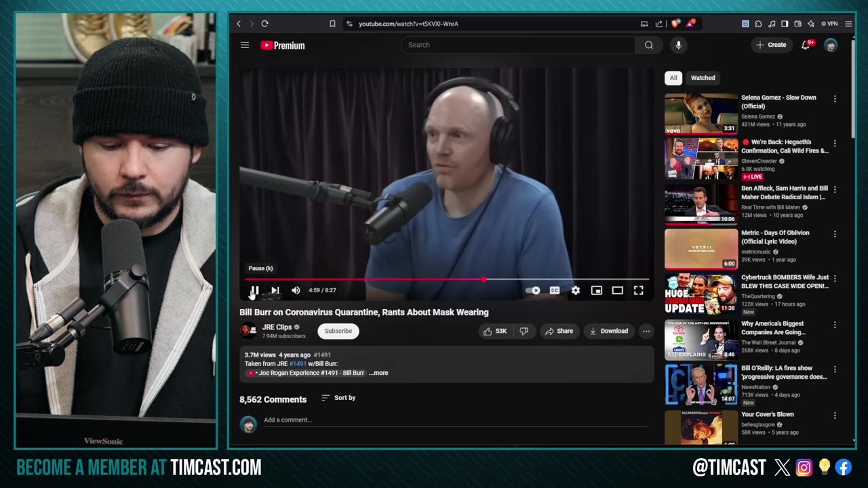The image size is (868, 488).
Task: Start voice search with microphone
Action: coord(678,45)
